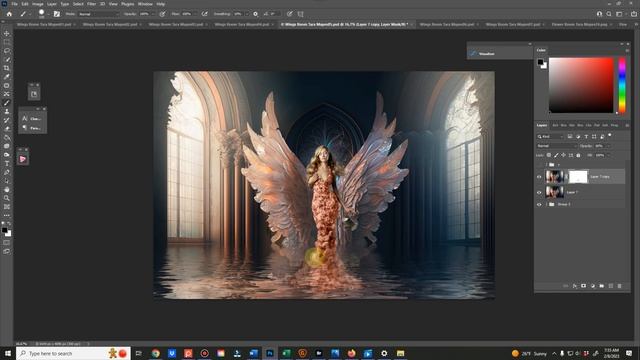
Task: Hide the Layer 7 copy layer
Action: [x=539, y=177]
